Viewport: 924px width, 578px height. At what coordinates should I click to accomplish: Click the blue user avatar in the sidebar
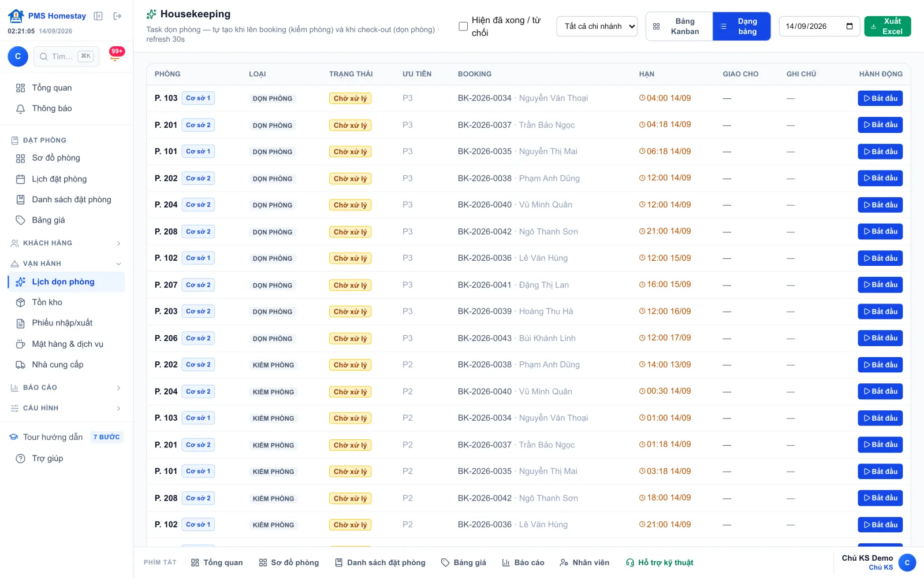(18, 56)
